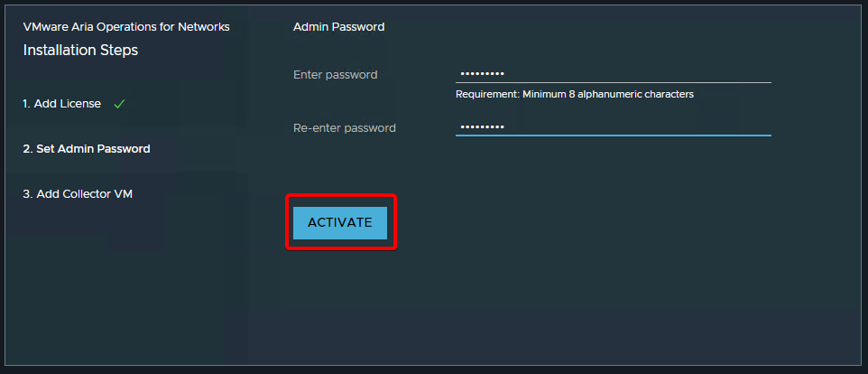The height and width of the screenshot is (374, 868).
Task: Click the step number 1 in the sidebar
Action: point(26,104)
